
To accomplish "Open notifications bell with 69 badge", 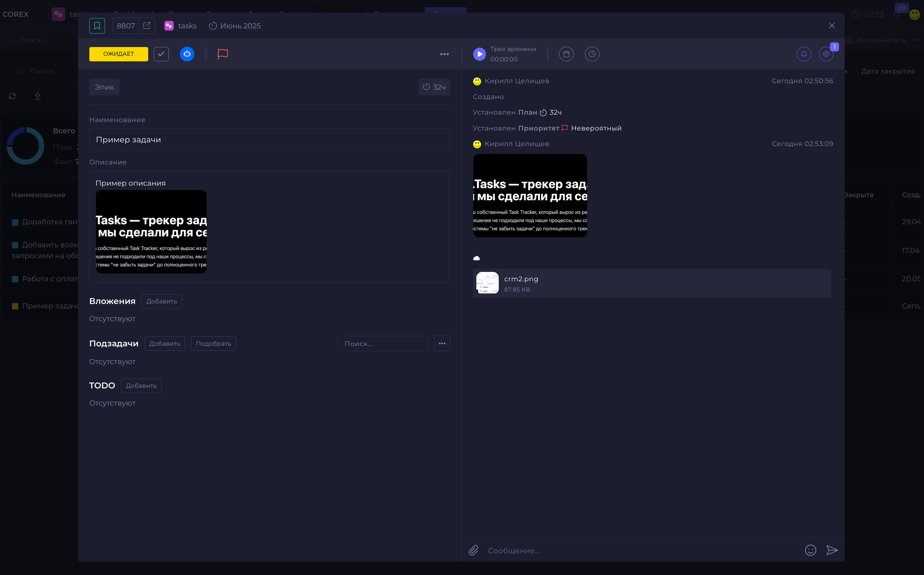I will click(x=897, y=14).
